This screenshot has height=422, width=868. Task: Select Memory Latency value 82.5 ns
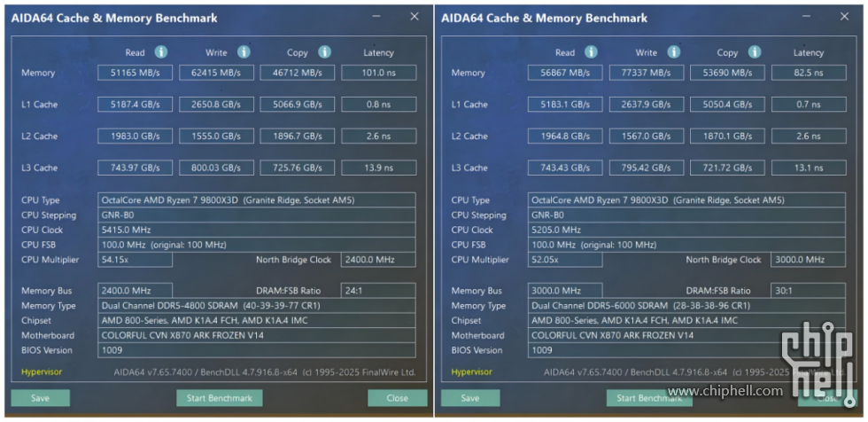pos(809,73)
